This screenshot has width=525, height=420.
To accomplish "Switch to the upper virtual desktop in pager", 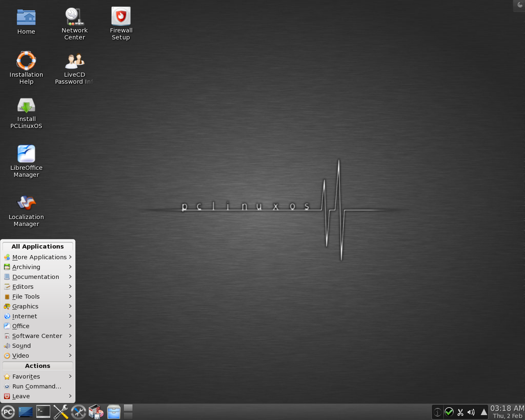I will [128, 408].
